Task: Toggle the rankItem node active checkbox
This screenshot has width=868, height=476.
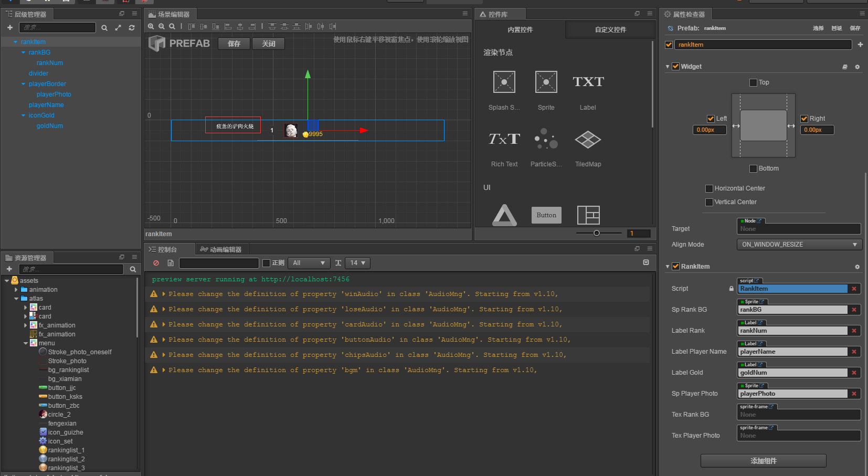Action: point(669,45)
